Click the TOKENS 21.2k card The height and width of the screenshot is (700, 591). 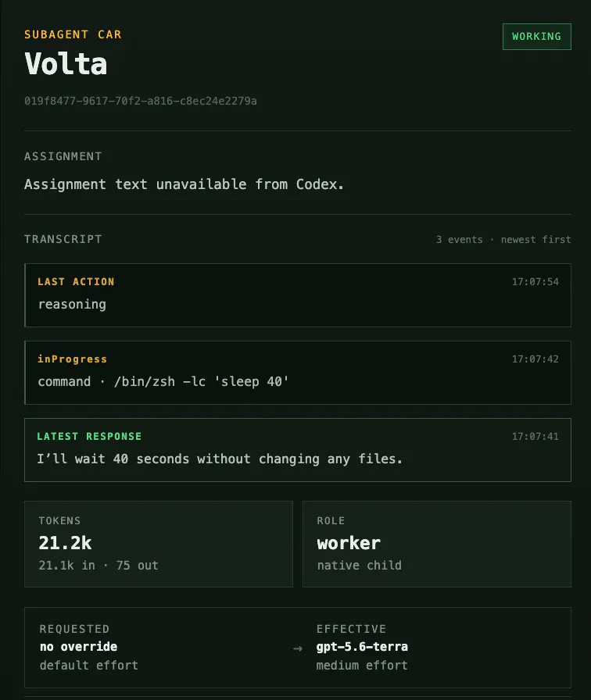click(x=159, y=544)
